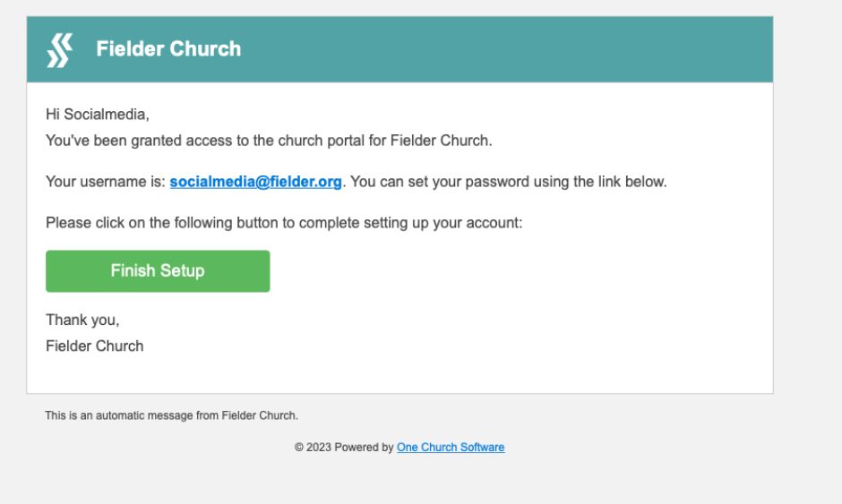This screenshot has width=842, height=504.
Task: Click the 'Your username is:' text
Action: tap(106, 182)
